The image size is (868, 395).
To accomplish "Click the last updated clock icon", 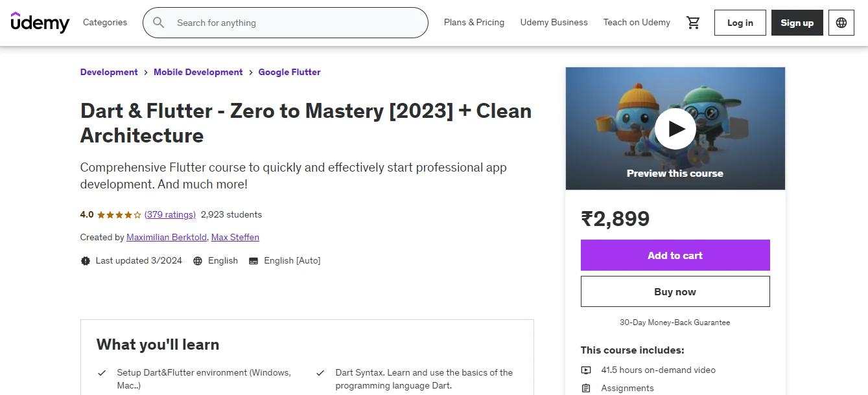I will (85, 260).
